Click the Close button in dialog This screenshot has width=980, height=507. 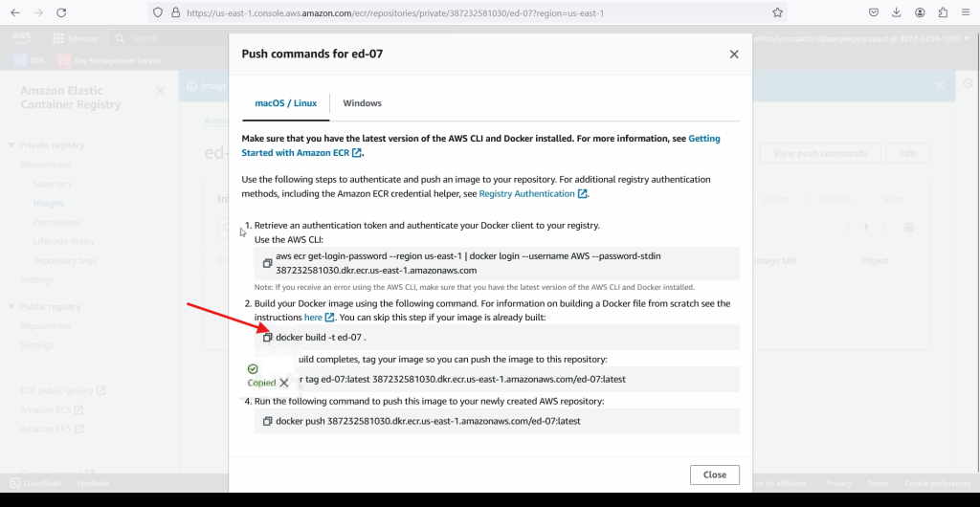(714, 474)
